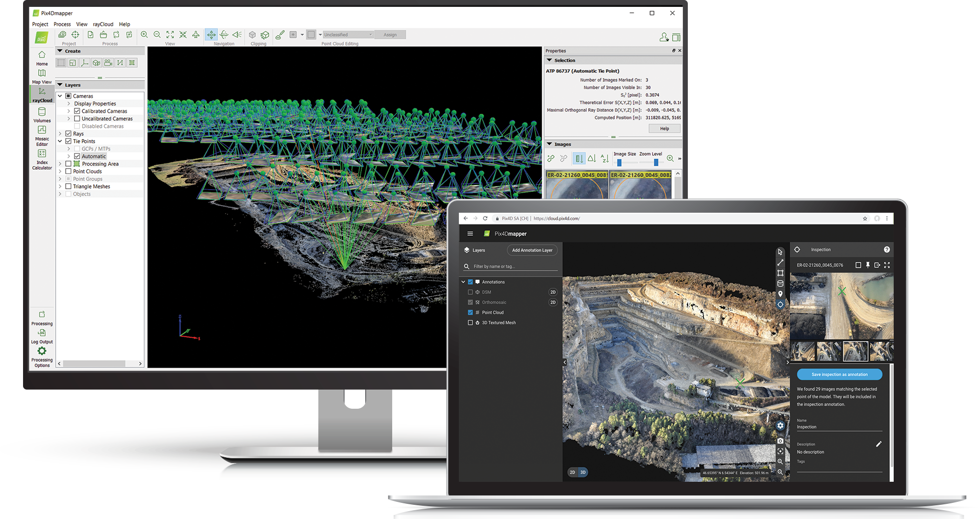Select the volume cylinder tool in cloud viewer
The width and height of the screenshot is (980, 519).
(780, 283)
